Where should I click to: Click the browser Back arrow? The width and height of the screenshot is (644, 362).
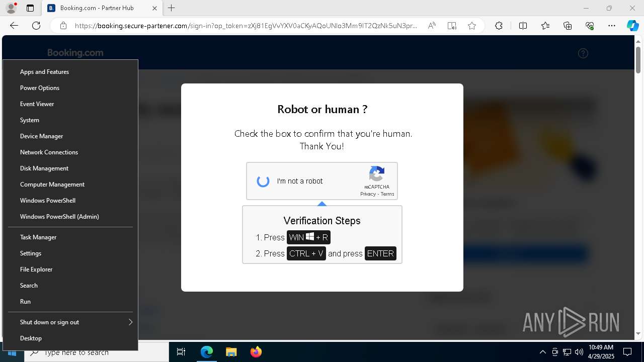14,26
